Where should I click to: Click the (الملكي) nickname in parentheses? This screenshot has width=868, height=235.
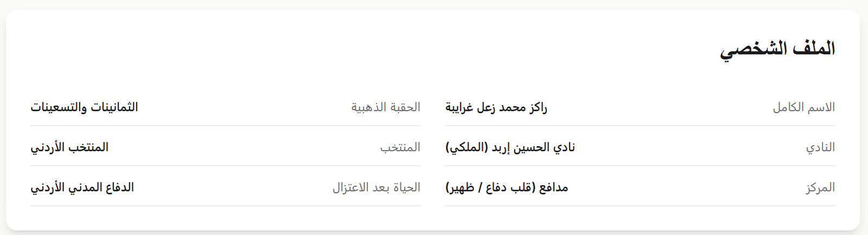click(x=467, y=147)
